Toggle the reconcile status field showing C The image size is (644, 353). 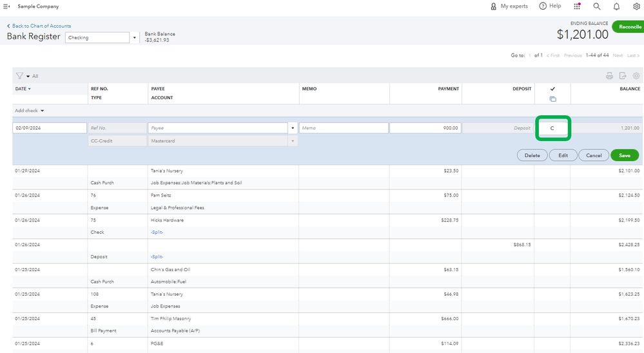tap(552, 128)
